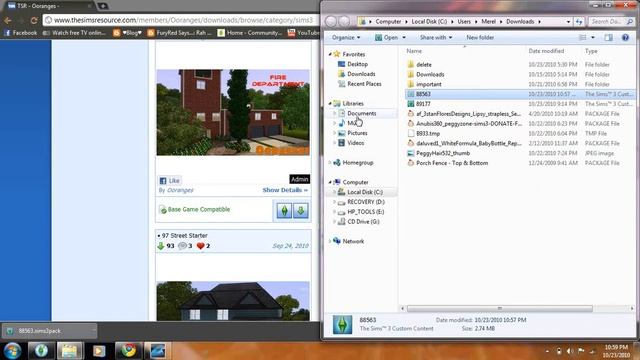This screenshot has height=360, width=640.
Task: Select the delete folder
Action: click(x=424, y=64)
